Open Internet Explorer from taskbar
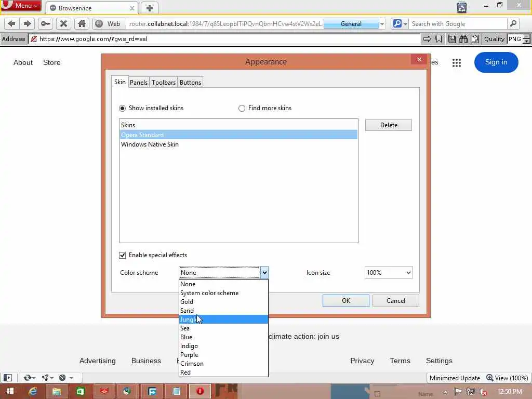532x399 pixels. pyautogui.click(x=33, y=392)
